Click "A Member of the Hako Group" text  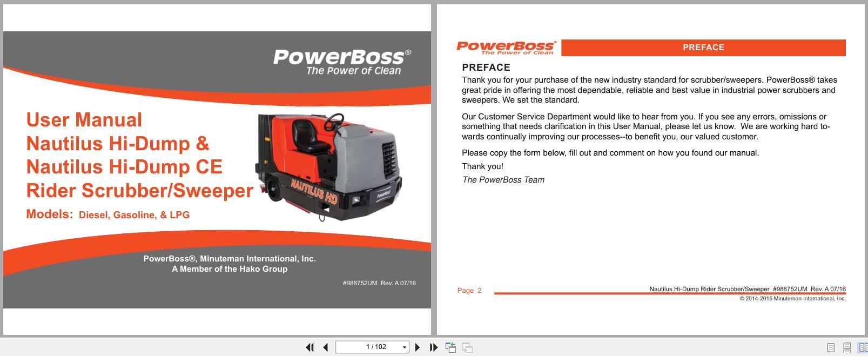tap(230, 269)
